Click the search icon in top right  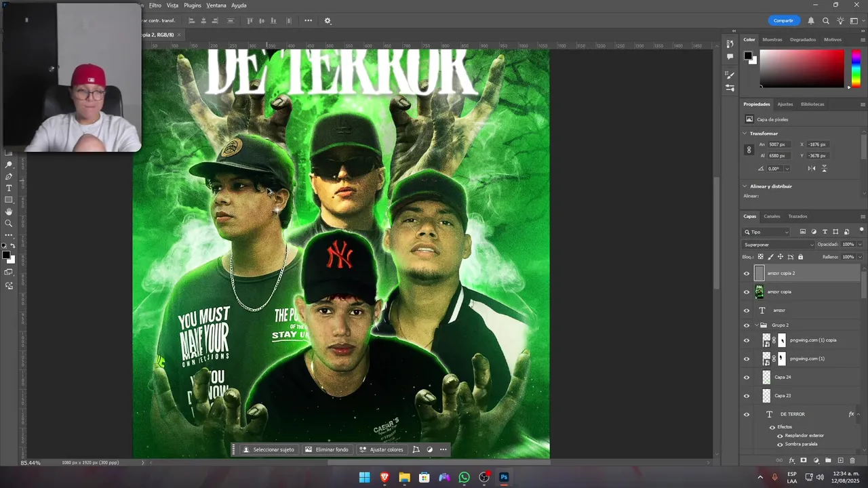[826, 21]
